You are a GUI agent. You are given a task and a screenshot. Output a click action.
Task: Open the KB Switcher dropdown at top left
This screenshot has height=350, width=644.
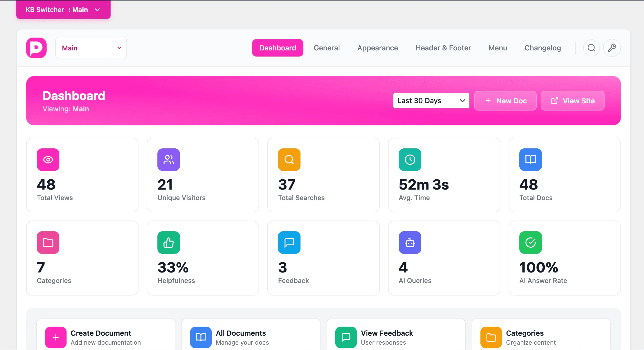coord(63,9)
